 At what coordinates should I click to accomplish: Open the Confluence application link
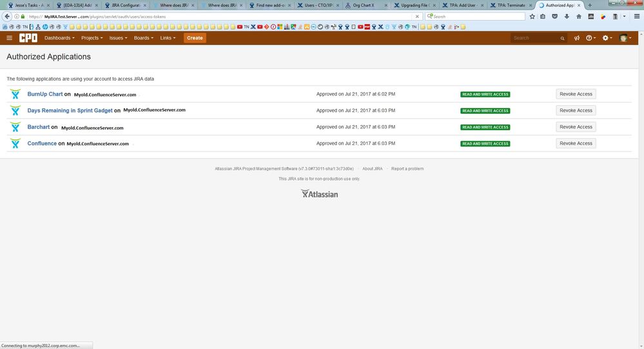(x=42, y=143)
